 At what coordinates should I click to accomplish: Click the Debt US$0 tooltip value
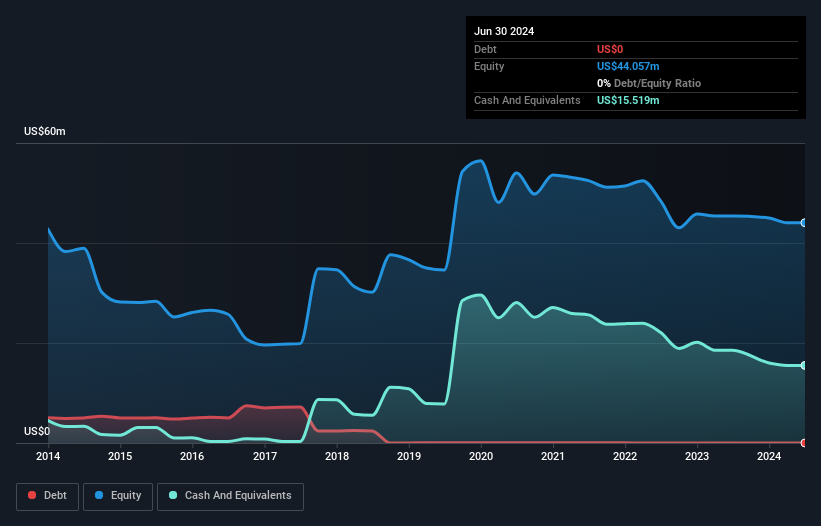tap(610, 49)
